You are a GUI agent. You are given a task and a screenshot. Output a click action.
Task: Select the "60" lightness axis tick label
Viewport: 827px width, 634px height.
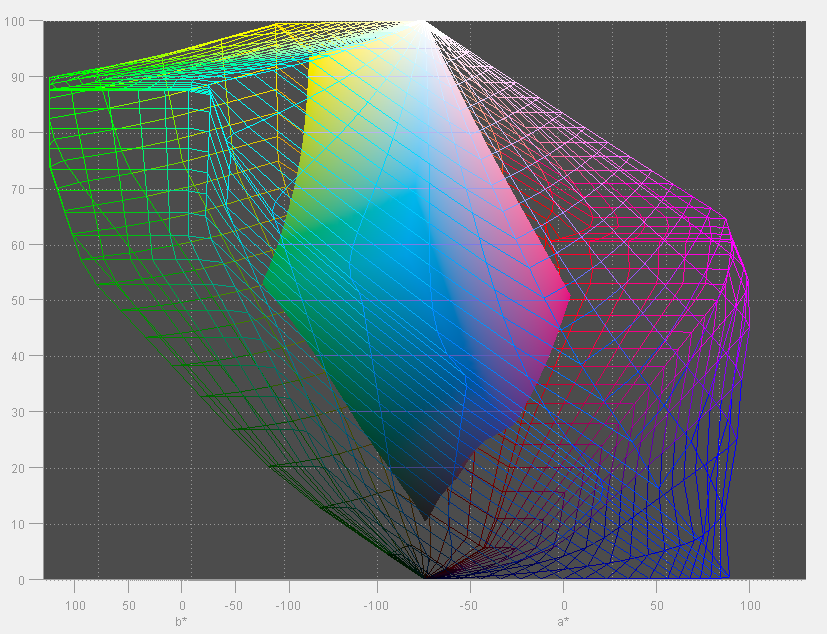[18, 245]
